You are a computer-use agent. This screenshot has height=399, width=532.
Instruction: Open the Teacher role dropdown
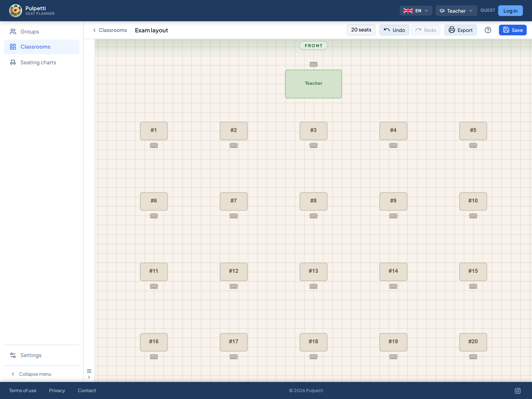[456, 11]
